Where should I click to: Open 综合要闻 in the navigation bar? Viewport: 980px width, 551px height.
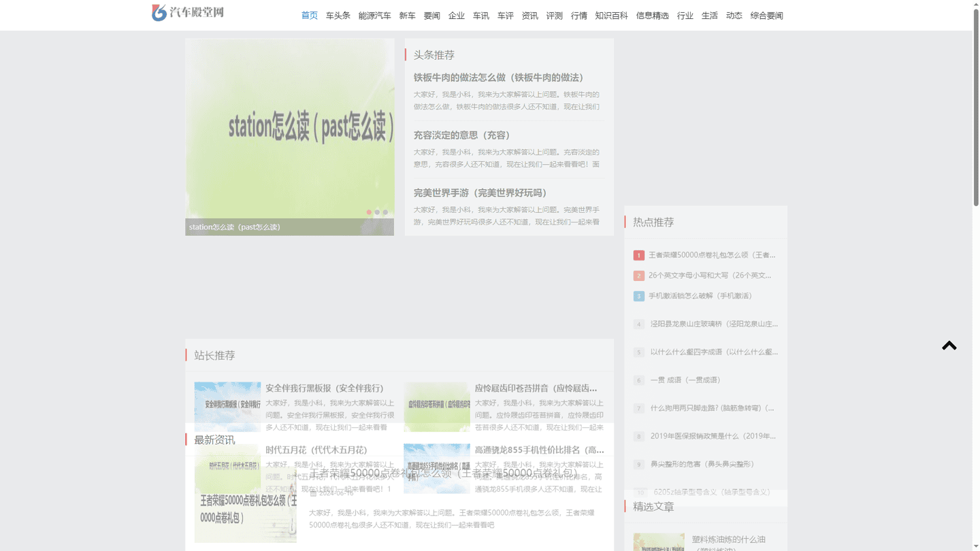[767, 16]
